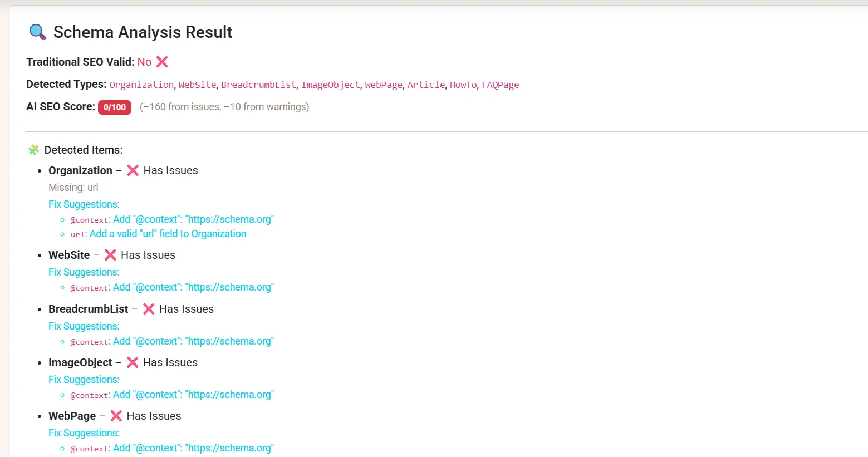The width and height of the screenshot is (868, 457).
Task: Click the 0/100 AI SEO Score badge
Action: tap(115, 107)
